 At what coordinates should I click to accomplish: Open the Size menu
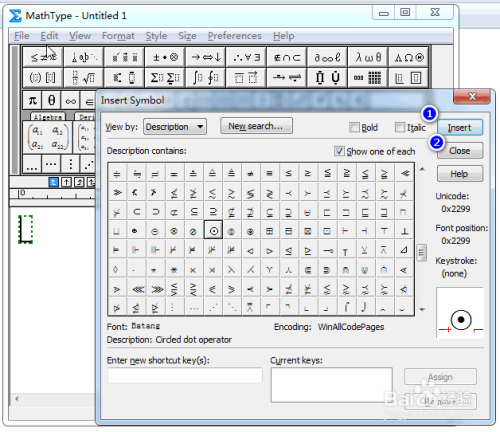point(187,36)
